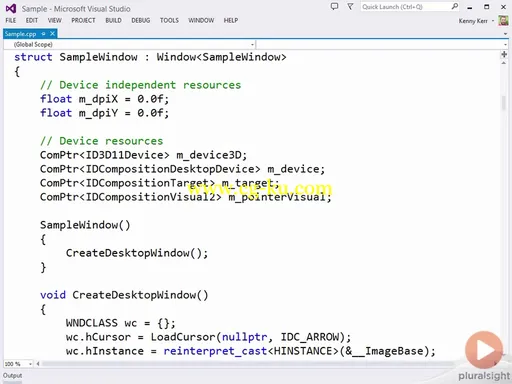Viewport: 512px width, 384px height.
Task: Click the editor split window plus icon
Action: point(504,54)
